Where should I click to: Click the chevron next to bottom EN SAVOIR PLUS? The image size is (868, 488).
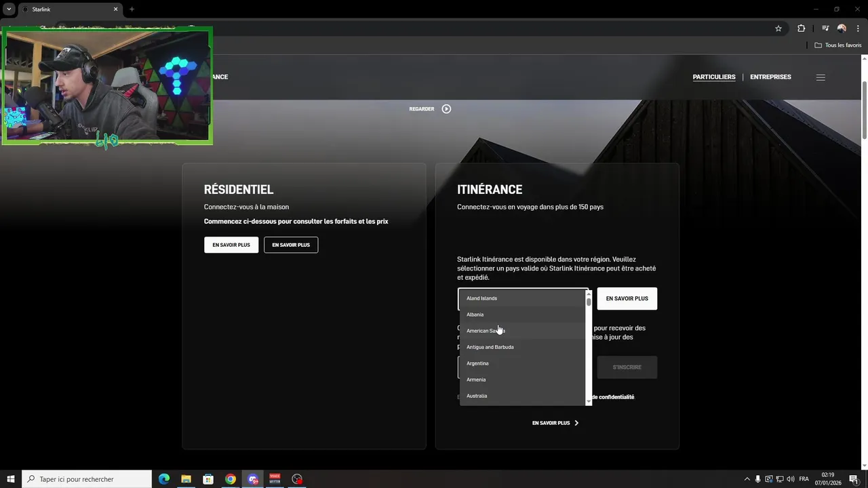point(576,423)
